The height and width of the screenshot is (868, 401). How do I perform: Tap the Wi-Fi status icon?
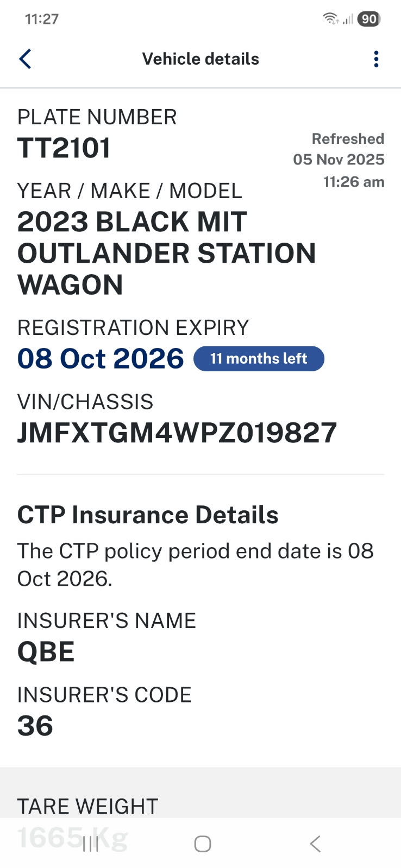coord(330,18)
